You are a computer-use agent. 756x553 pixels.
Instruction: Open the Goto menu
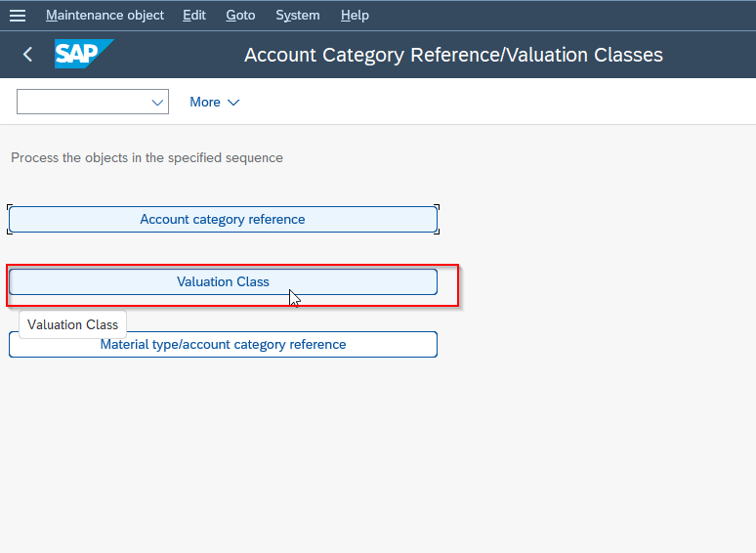point(240,16)
